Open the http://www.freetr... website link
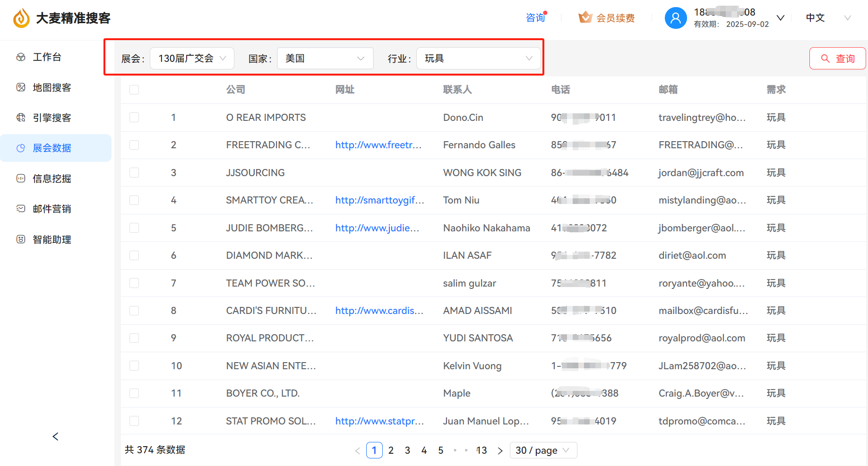 coord(378,145)
